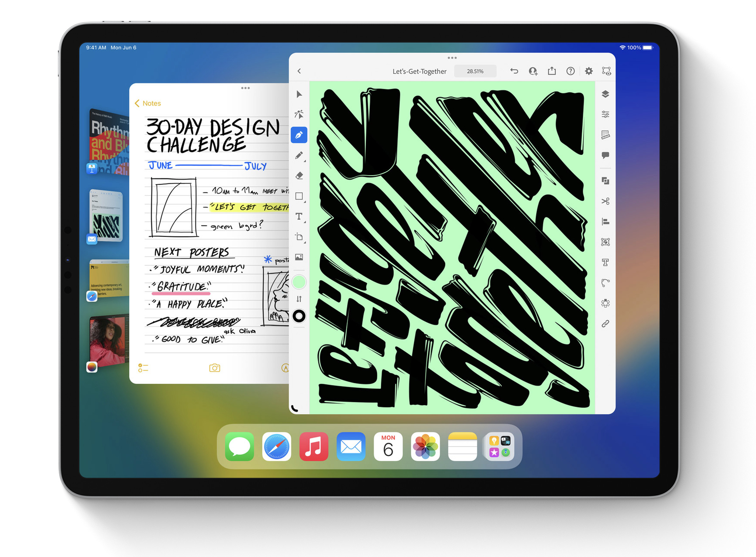Activate the Eraser tool
The height and width of the screenshot is (557, 756).
pos(299,175)
